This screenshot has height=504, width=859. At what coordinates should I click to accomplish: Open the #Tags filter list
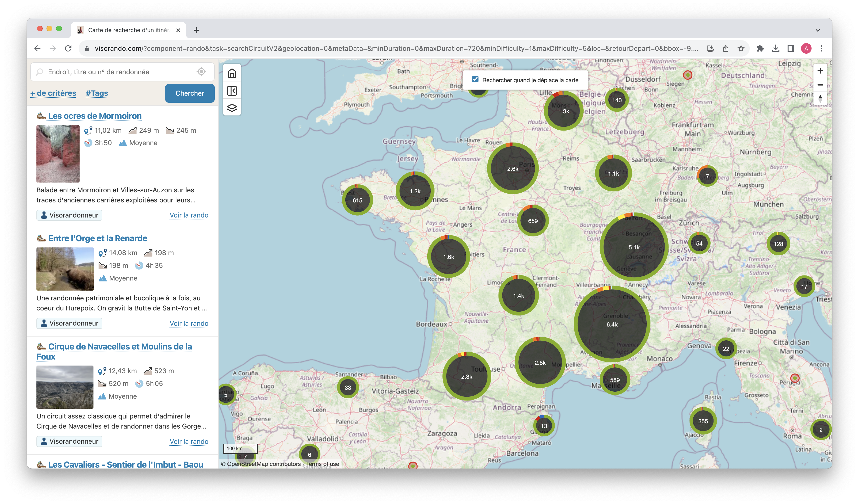(97, 93)
